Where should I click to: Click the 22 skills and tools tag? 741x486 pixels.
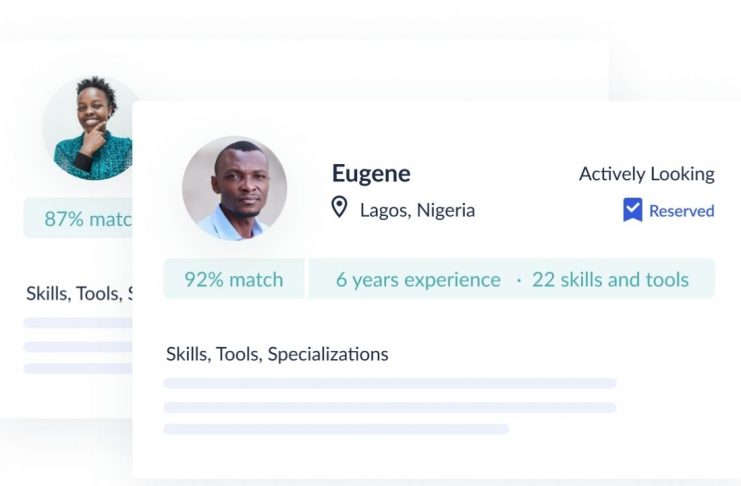click(610, 279)
